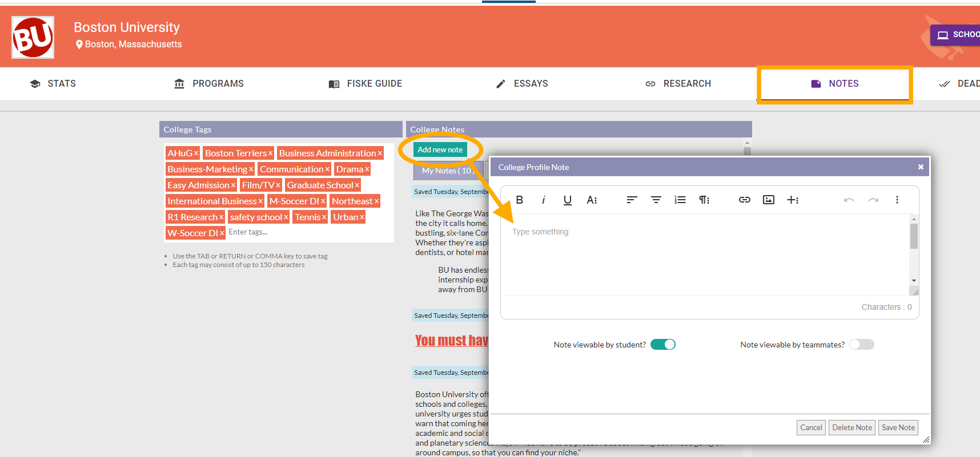
Task: Remove the Easy Admission tag
Action: (x=233, y=185)
